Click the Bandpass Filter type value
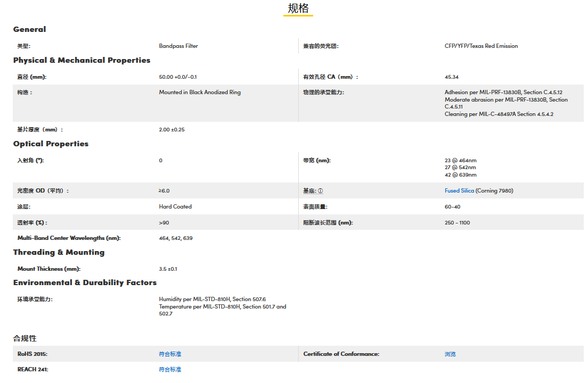This screenshot has width=588, height=383. [x=178, y=46]
